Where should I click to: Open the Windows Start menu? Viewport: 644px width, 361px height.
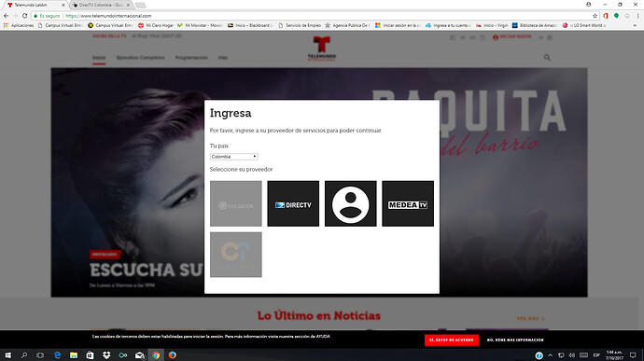tap(7, 354)
